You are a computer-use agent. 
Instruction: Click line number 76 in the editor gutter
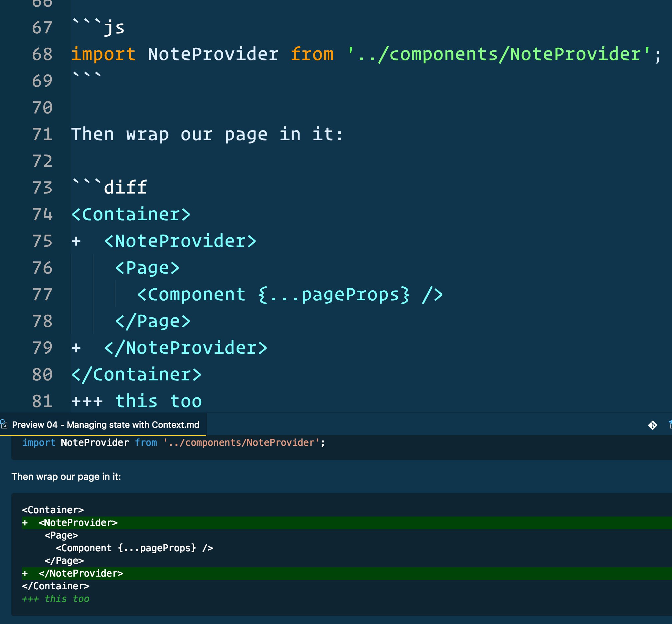point(42,267)
